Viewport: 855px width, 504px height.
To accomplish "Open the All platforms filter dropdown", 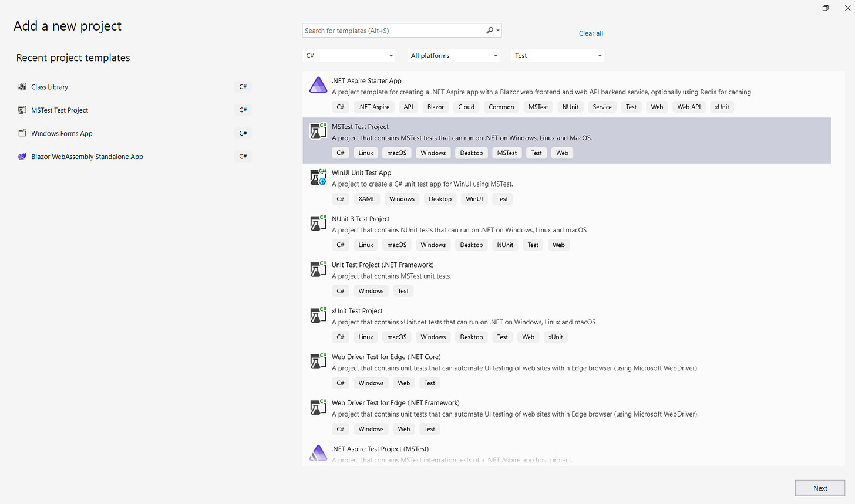I will tap(453, 56).
